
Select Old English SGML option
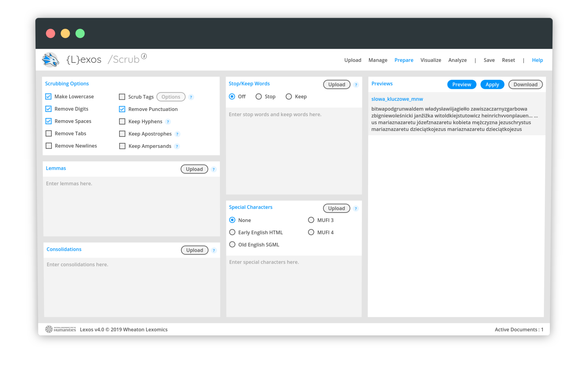[232, 245]
